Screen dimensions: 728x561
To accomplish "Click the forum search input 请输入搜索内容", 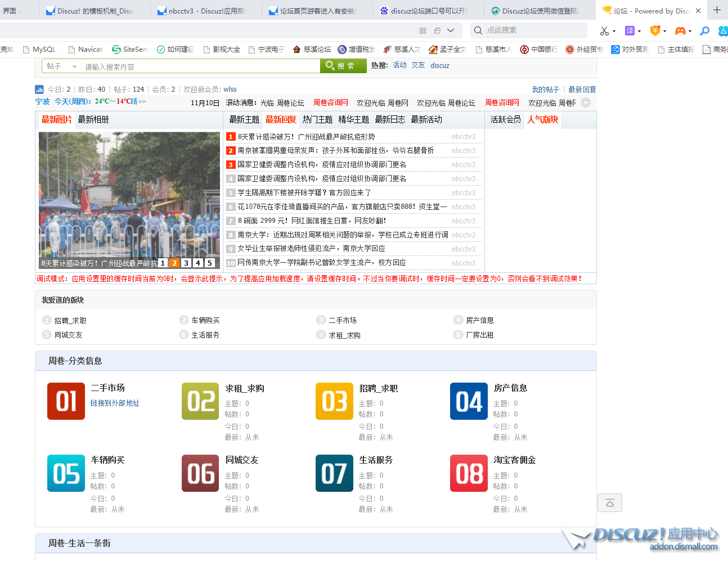I will click(201, 66).
